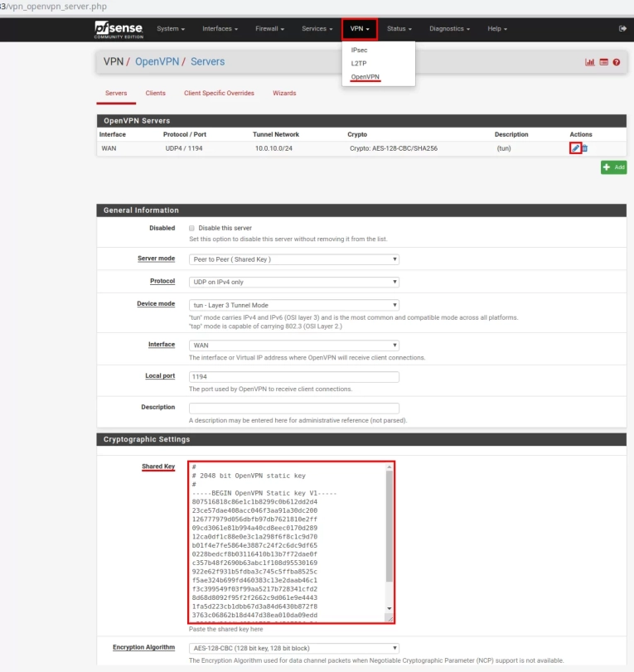Click Servers breadcrumb link
Image resolution: width=634 pixels, height=672 pixels.
click(x=207, y=61)
